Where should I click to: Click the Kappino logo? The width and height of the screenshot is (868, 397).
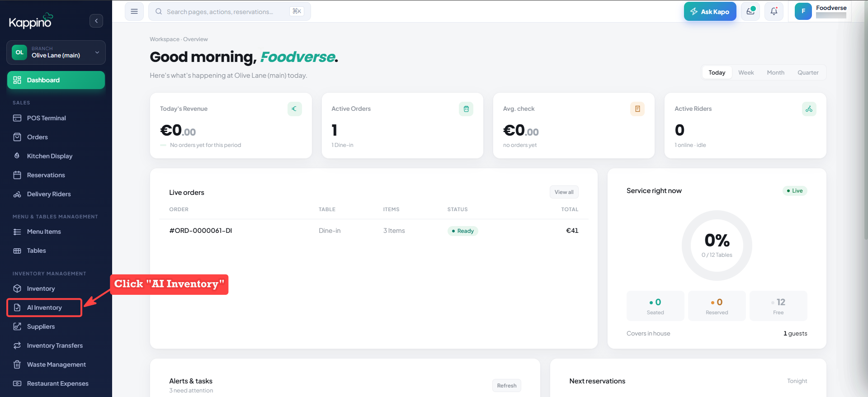pyautogui.click(x=31, y=21)
